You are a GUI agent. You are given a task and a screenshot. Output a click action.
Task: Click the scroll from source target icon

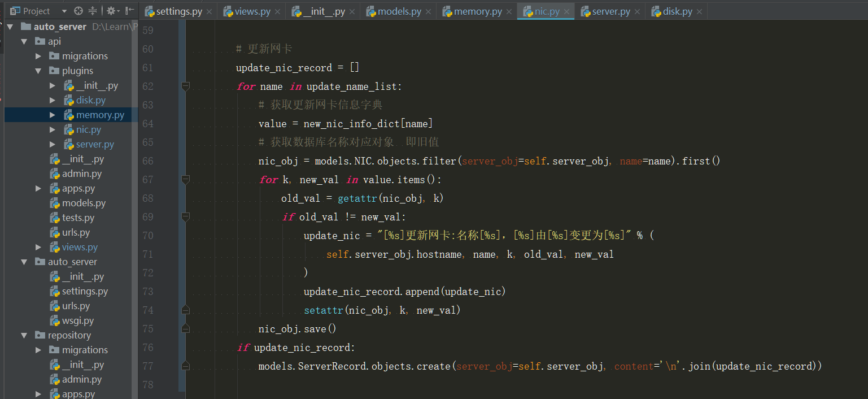(x=78, y=11)
